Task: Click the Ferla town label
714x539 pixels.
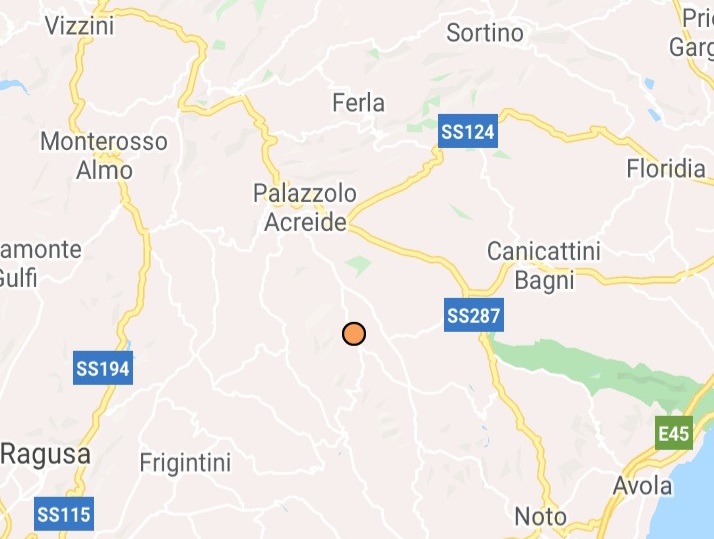Action: 358,103
